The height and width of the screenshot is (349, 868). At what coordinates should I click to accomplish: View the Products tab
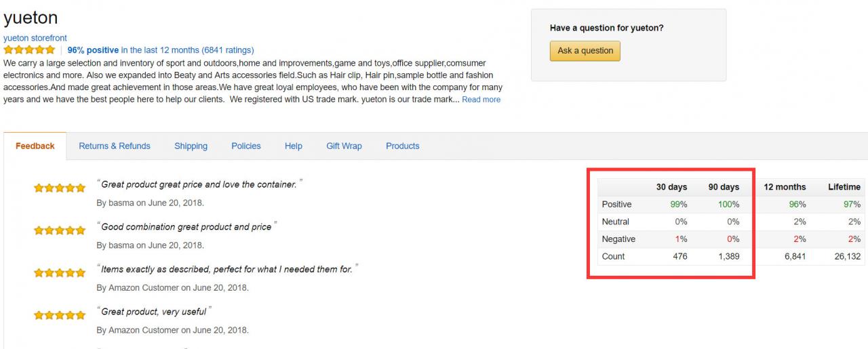[402, 146]
